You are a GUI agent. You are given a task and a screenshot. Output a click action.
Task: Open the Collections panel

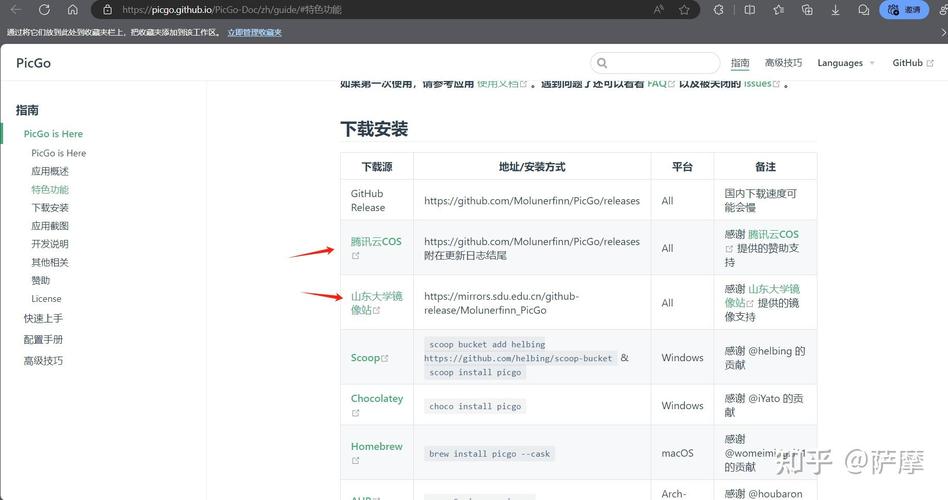click(x=807, y=10)
